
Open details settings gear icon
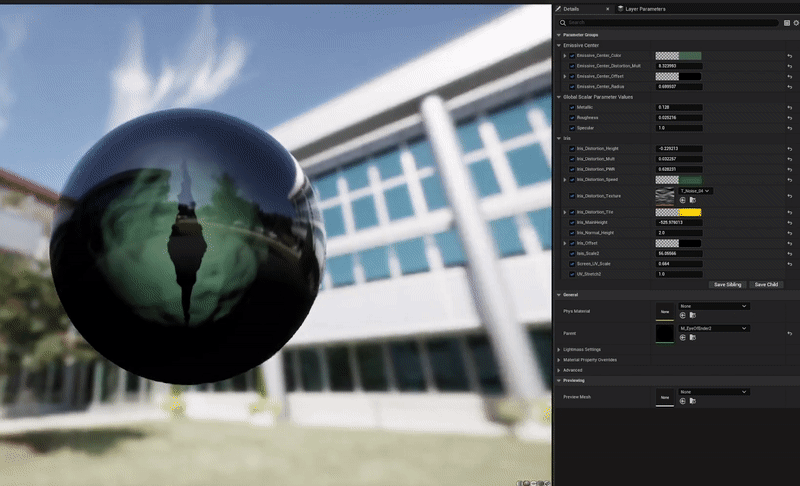pos(795,22)
